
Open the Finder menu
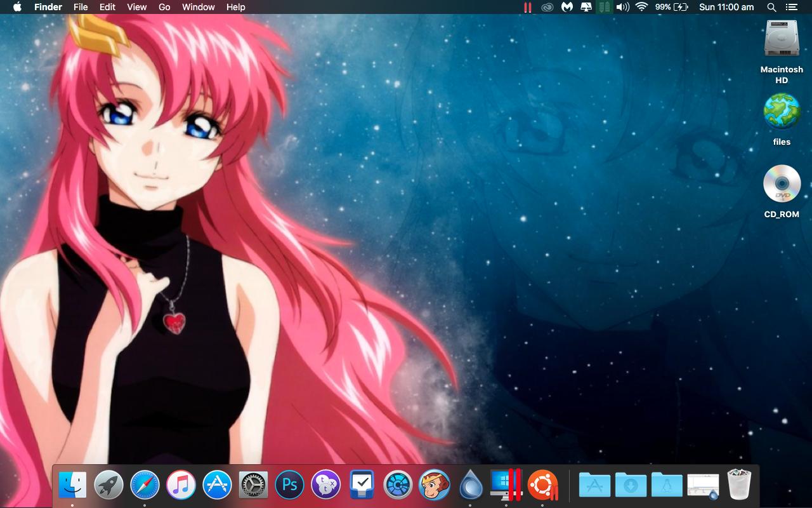coord(48,7)
